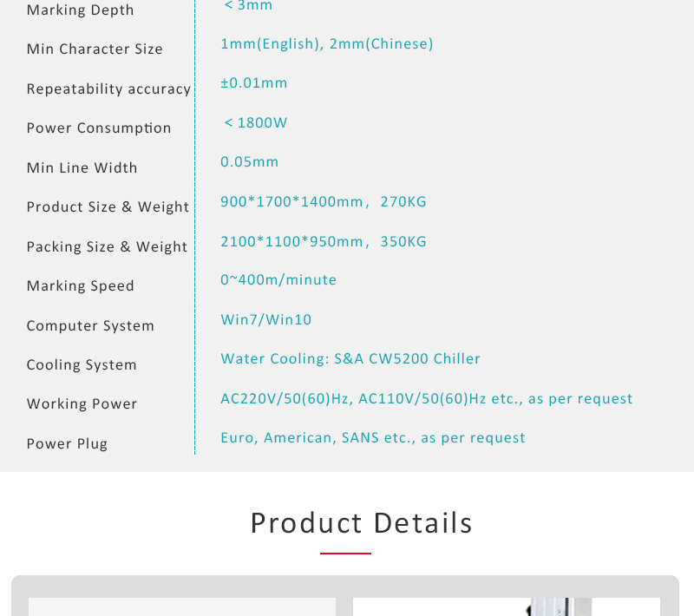This screenshot has height=616, width=694.
Task: Click the 1mm(English), 2mm(Chinese) value
Action: tap(327, 43)
